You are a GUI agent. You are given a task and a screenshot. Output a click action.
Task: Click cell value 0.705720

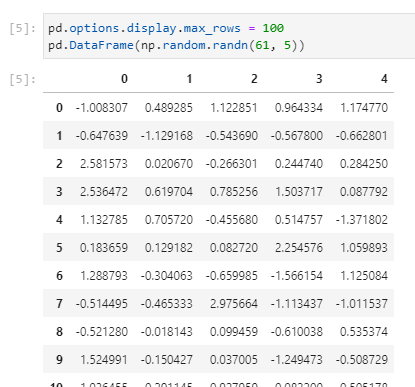[169, 220]
